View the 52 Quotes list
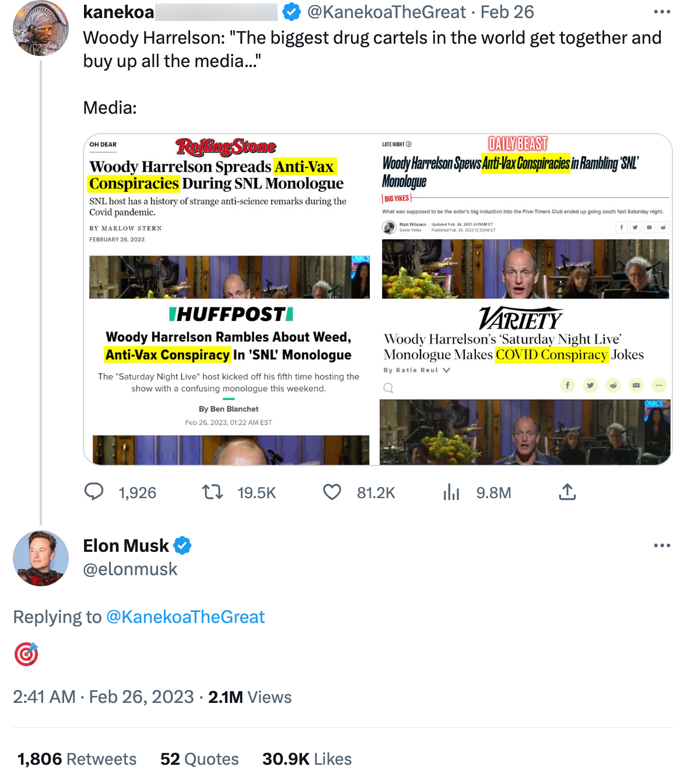The width and height of the screenshot is (687, 784). pos(199,759)
